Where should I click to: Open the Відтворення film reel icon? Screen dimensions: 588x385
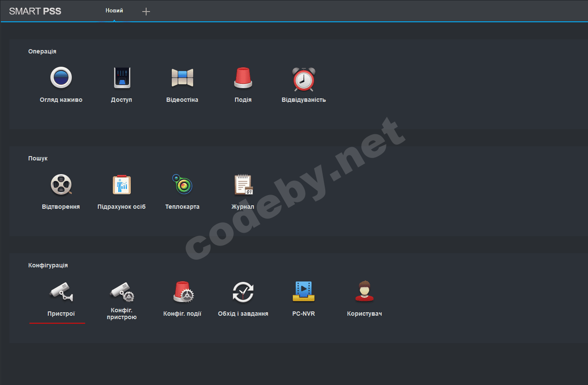point(61,184)
